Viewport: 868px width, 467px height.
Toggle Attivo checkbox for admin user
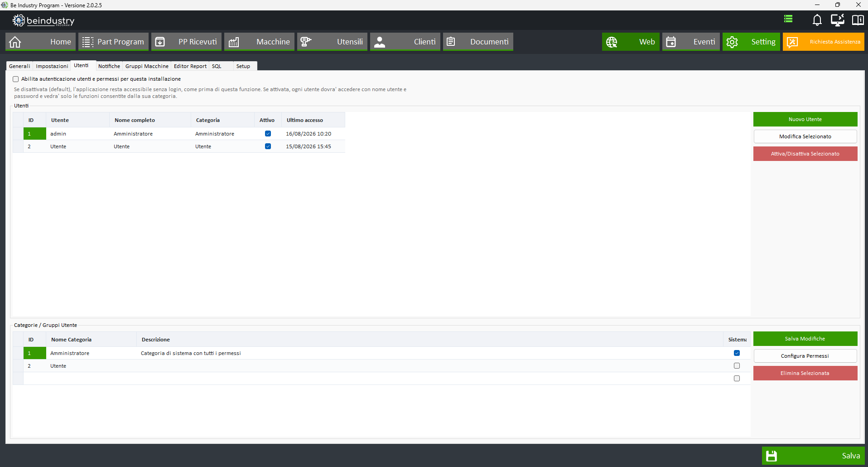268,134
